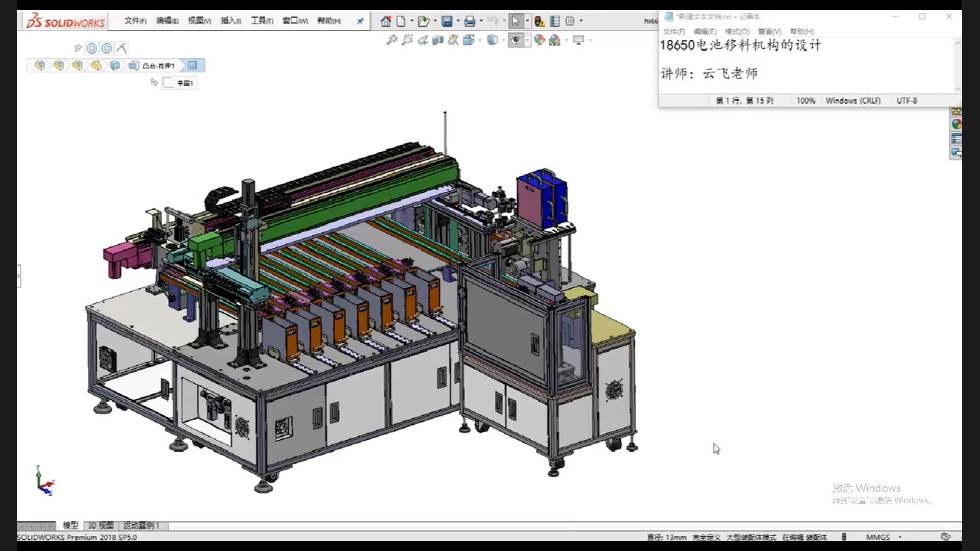
Task: Click Apply Scene icon
Action: click(555, 40)
